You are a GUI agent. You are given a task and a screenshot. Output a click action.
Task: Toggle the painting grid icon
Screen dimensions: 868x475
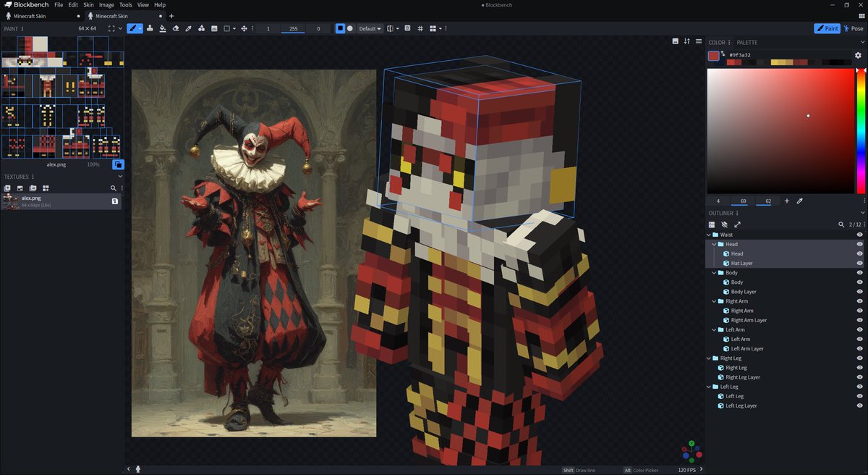pyautogui.click(x=420, y=28)
